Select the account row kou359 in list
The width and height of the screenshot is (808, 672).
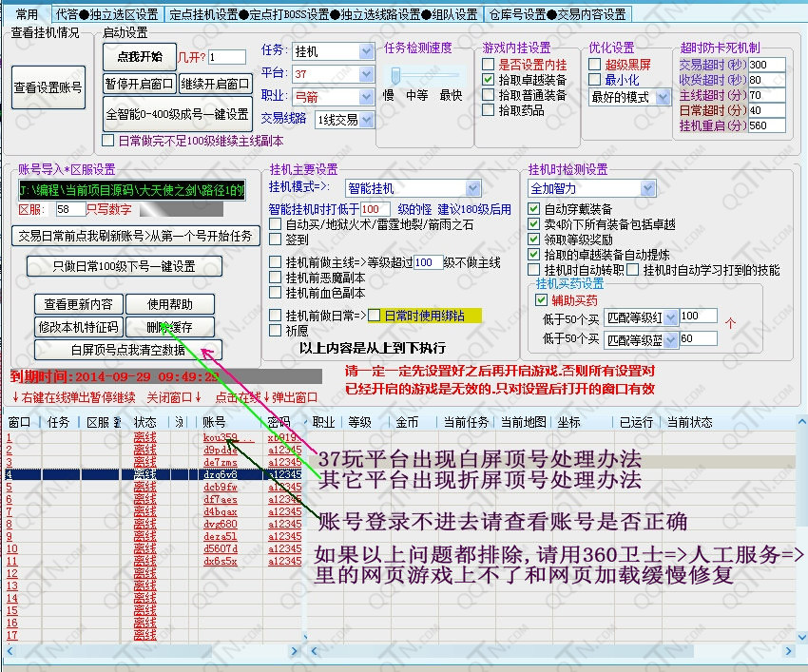[x=228, y=438]
